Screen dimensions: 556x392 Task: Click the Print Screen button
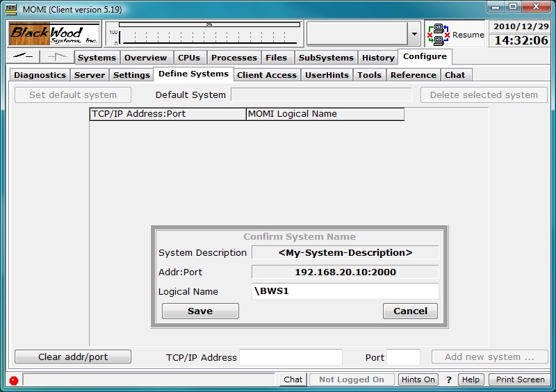pos(521,379)
